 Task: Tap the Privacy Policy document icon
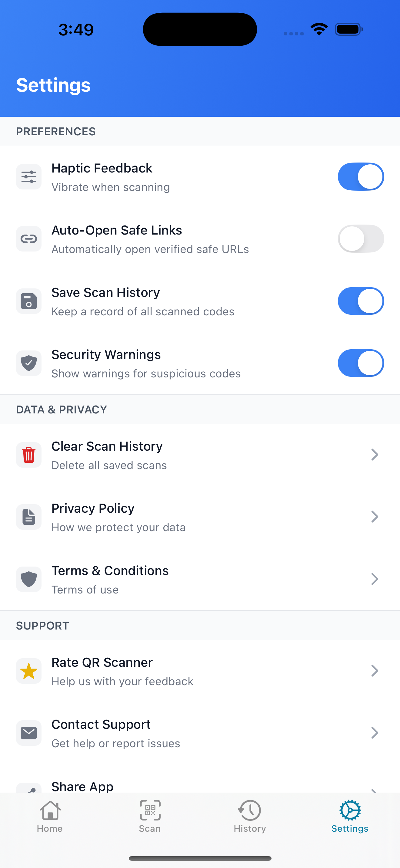coord(29,517)
